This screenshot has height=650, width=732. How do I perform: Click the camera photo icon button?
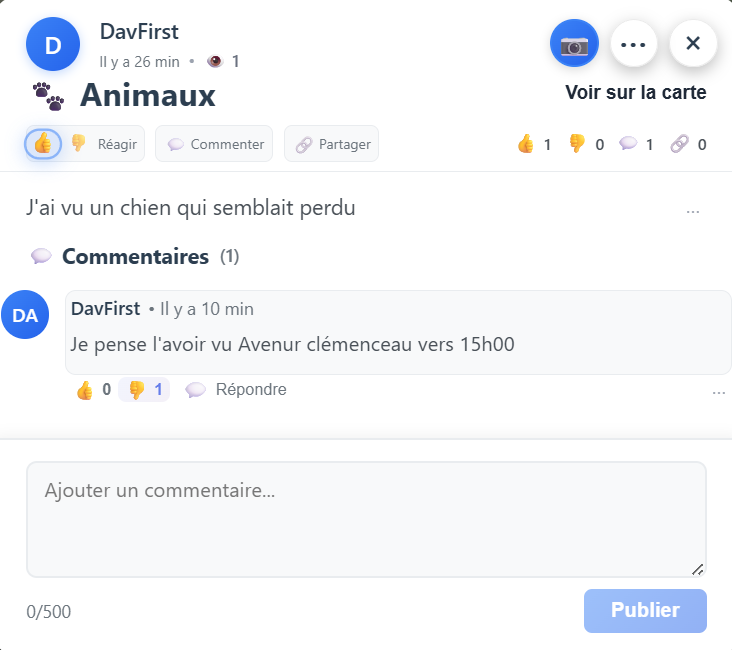tap(574, 45)
